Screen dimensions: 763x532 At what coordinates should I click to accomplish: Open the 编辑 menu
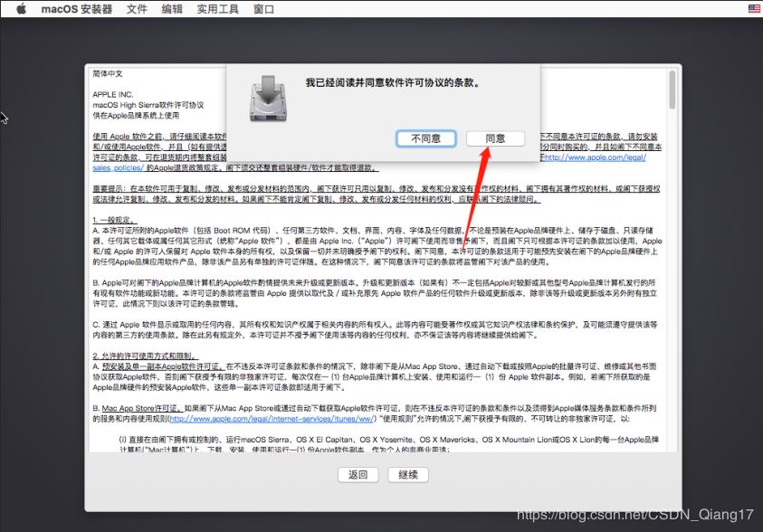pyautogui.click(x=172, y=9)
